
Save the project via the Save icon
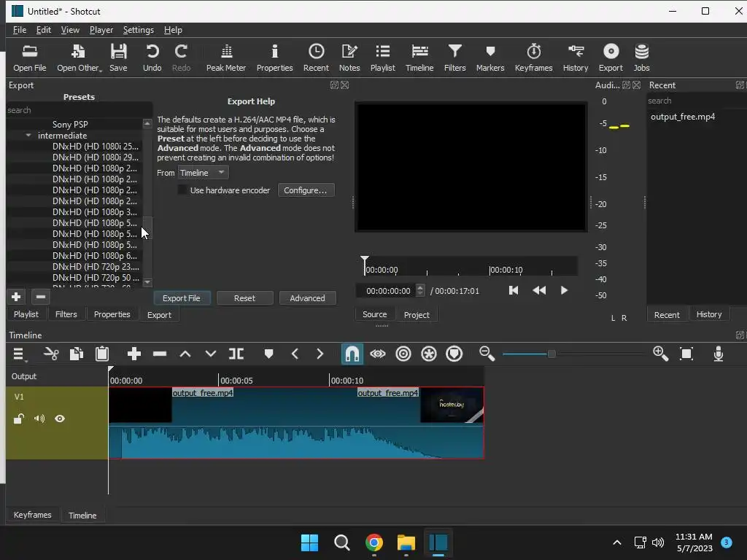tap(118, 57)
